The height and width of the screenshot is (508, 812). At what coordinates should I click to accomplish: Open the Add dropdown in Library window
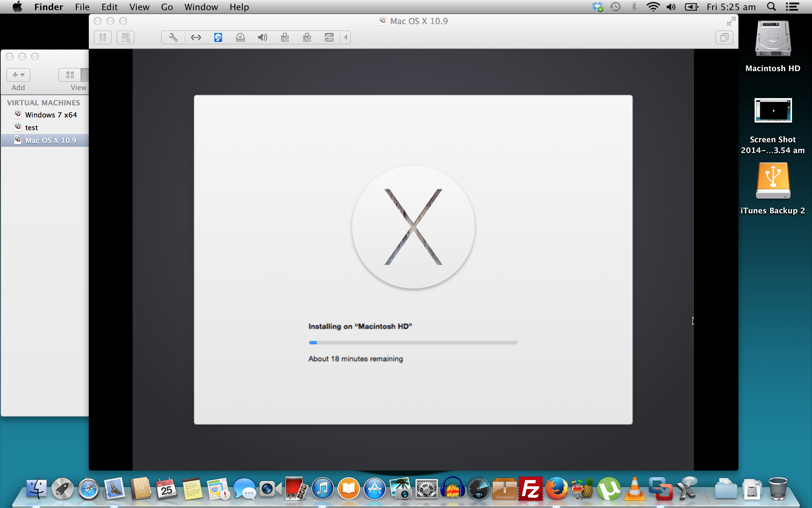click(x=18, y=75)
